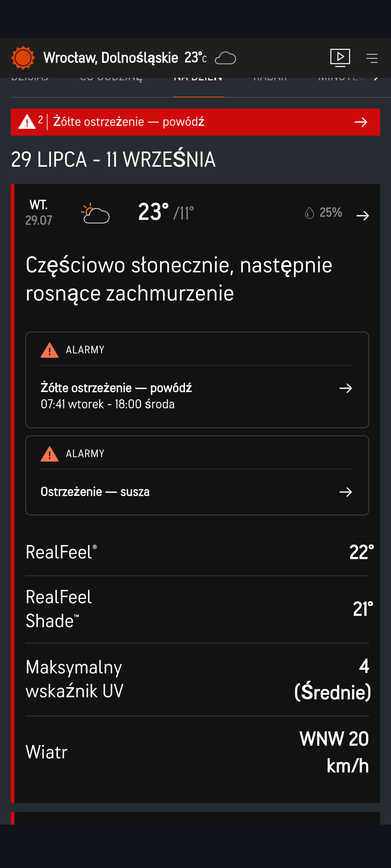Open the Ostrzeżenie — susza alarm link
391x868 pixels.
[95, 492]
